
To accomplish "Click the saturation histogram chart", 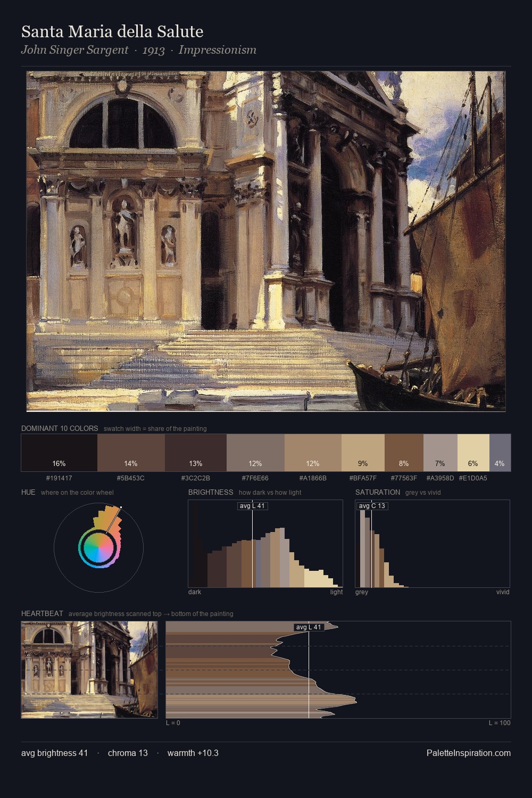I will pos(433,544).
